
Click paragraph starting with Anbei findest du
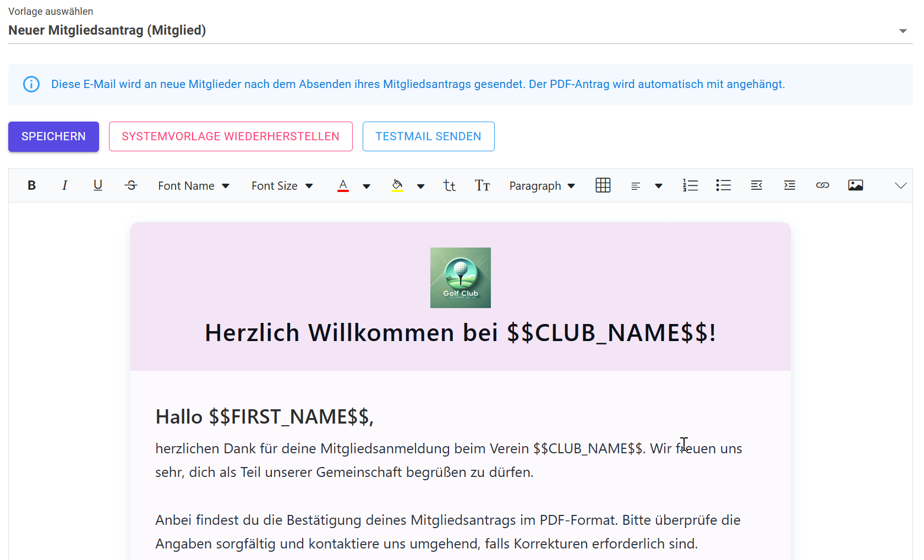(x=448, y=532)
